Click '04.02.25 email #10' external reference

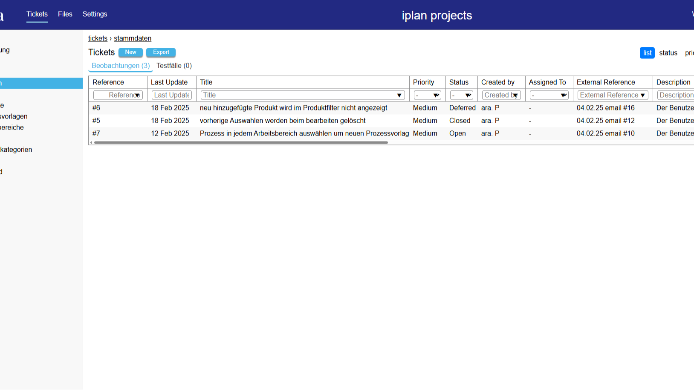[x=605, y=134]
